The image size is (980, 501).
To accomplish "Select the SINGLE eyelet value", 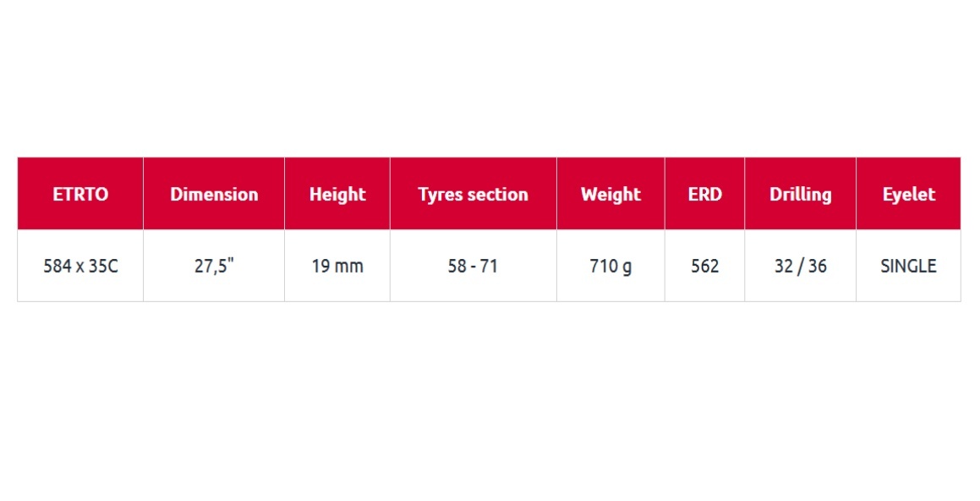I will tap(909, 266).
